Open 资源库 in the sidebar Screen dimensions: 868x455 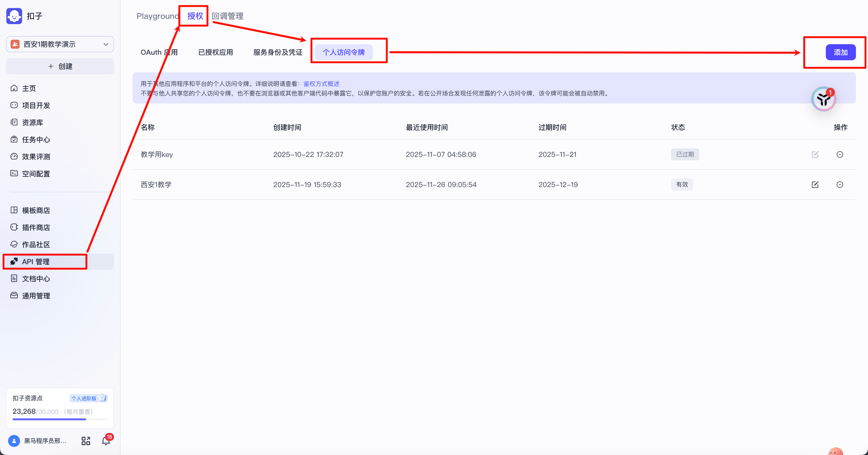click(60, 122)
